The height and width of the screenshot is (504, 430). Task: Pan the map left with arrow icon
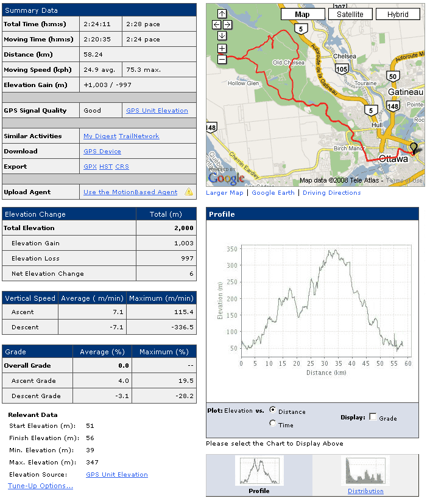tap(216, 25)
